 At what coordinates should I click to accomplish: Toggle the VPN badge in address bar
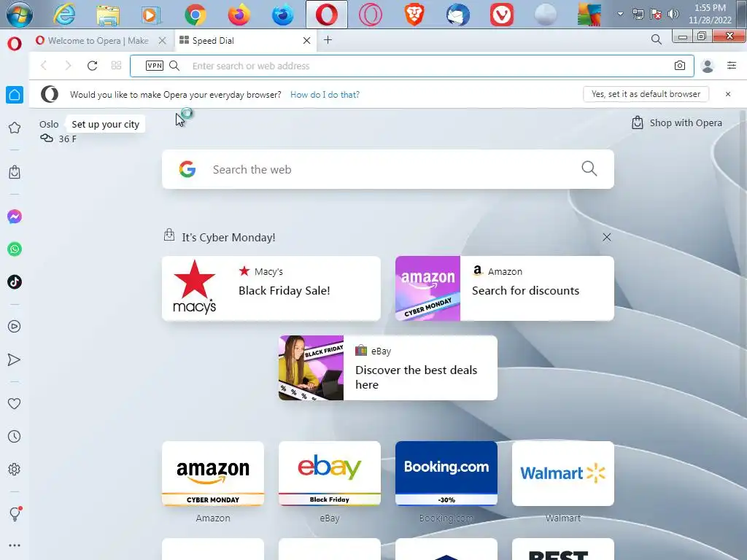[155, 66]
